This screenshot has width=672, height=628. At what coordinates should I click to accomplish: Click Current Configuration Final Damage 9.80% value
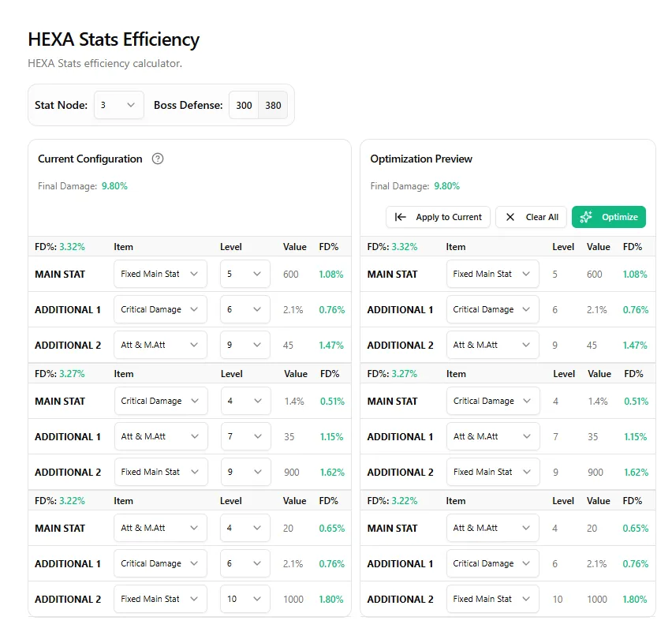pyautogui.click(x=114, y=186)
